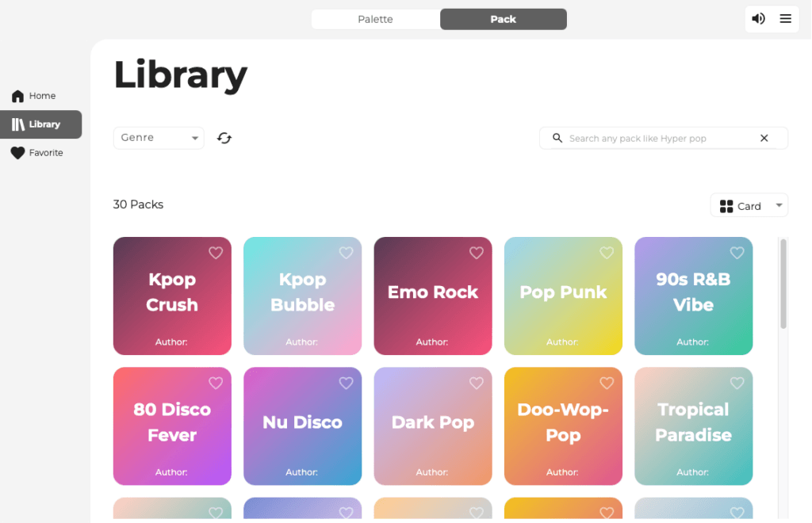Click the speaker volume icon
Image resolution: width=812 pixels, height=523 pixels.
[x=758, y=19]
